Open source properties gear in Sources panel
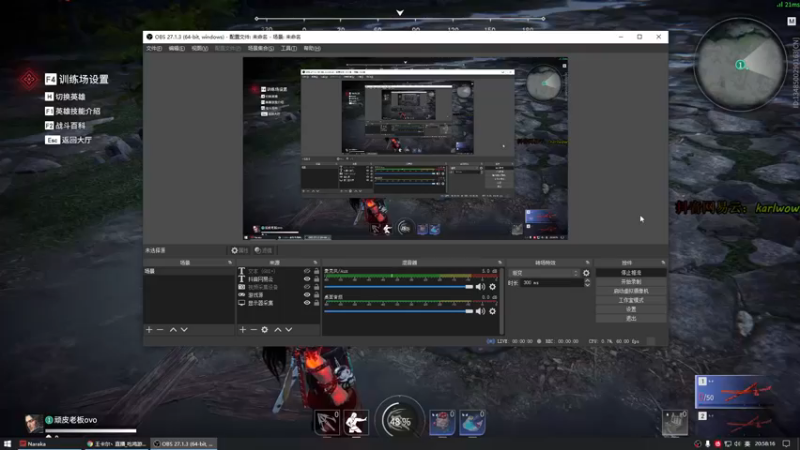 point(265,330)
